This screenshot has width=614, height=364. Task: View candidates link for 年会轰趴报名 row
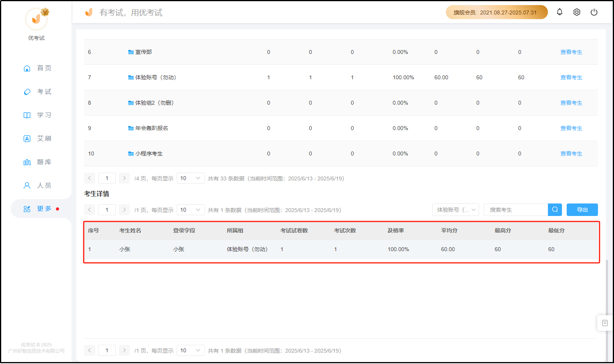[x=571, y=128]
